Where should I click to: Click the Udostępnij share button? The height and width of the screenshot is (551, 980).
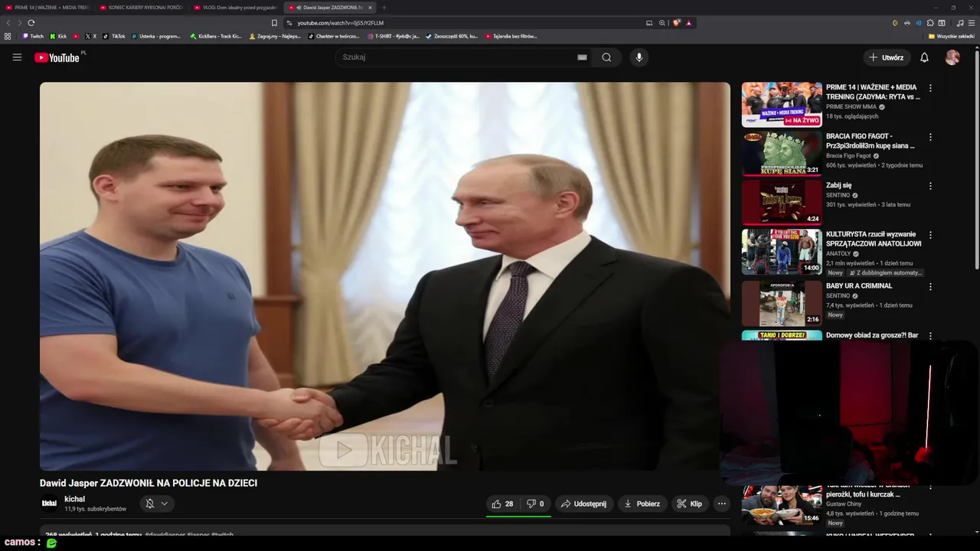tap(583, 504)
